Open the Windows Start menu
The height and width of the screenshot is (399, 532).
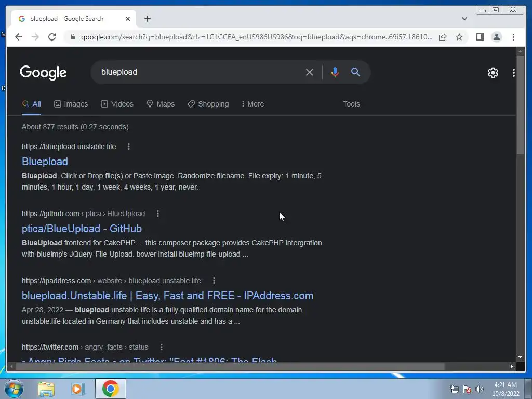pyautogui.click(x=14, y=389)
